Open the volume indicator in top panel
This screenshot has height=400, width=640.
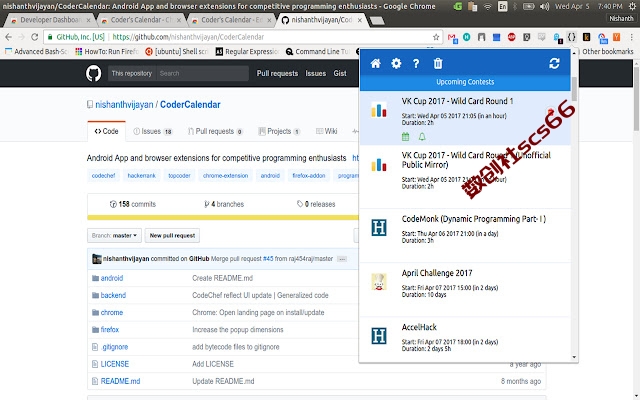[x=544, y=7]
